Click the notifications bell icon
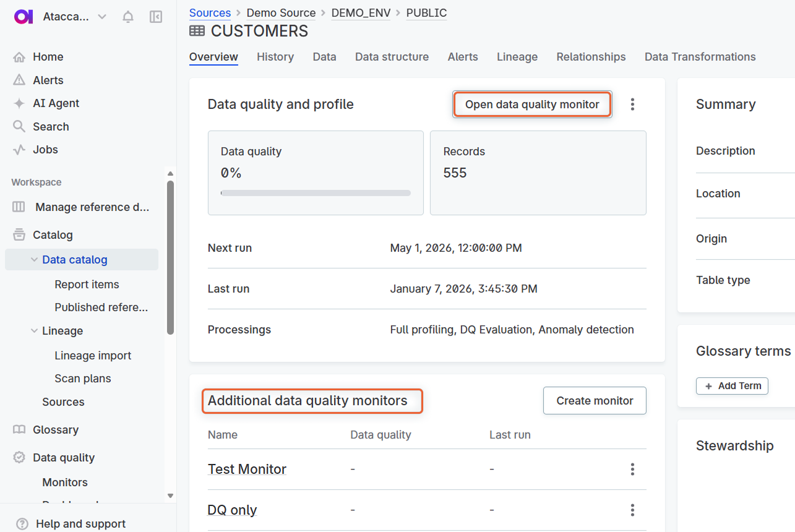The width and height of the screenshot is (795, 532). coord(128,17)
